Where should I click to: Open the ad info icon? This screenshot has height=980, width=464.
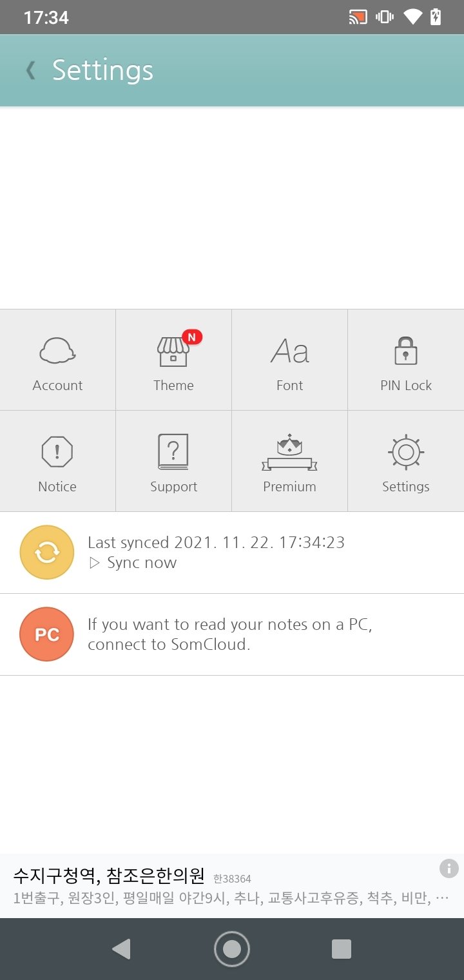point(449,868)
